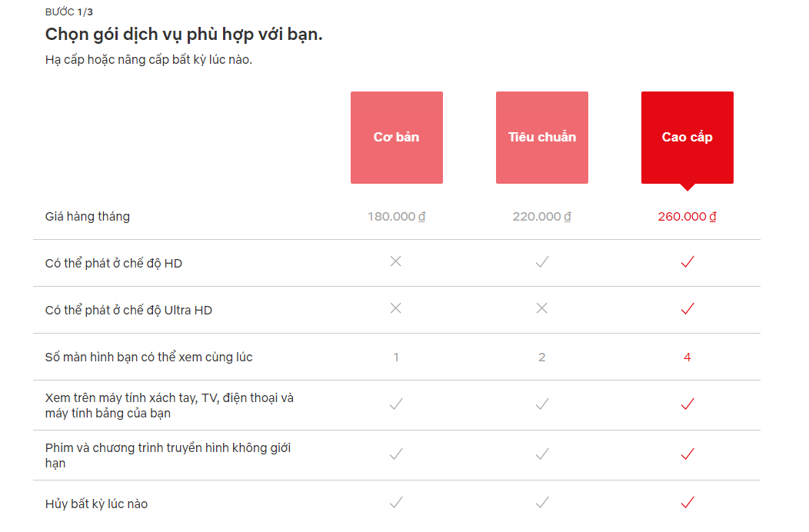Click red cancel-anytime checkmark under Cao cấp
This screenshot has height=532, width=809.
(687, 502)
